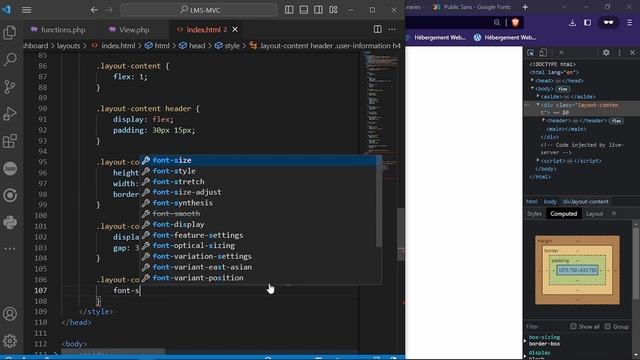Choose font-size-adjust suggestion
The width and height of the screenshot is (640, 360).
click(258, 192)
